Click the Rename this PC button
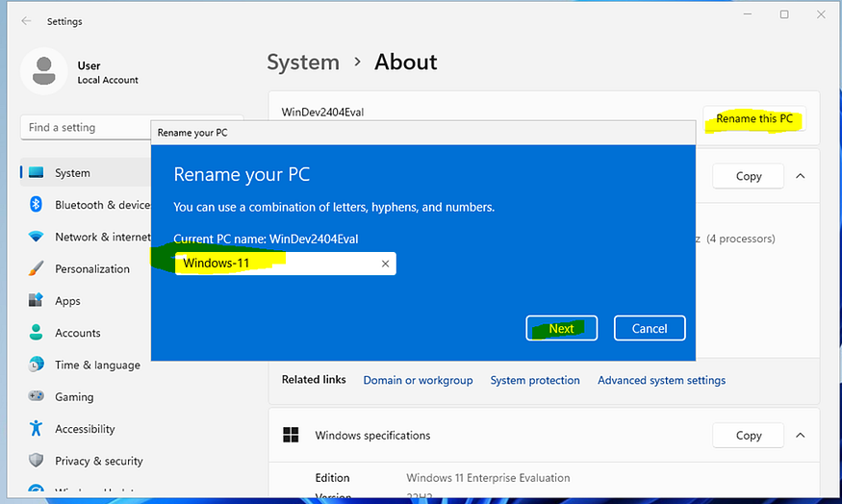The height and width of the screenshot is (504, 842). [x=753, y=118]
